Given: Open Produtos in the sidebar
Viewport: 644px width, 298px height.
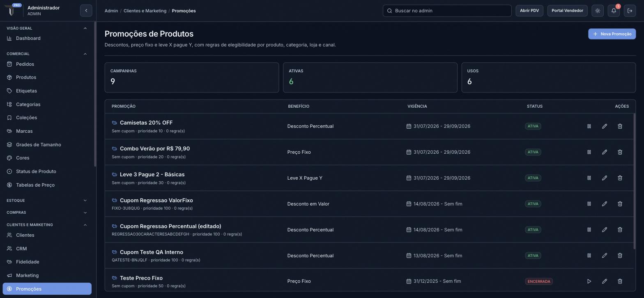Looking at the screenshot, I should click(x=47, y=77).
